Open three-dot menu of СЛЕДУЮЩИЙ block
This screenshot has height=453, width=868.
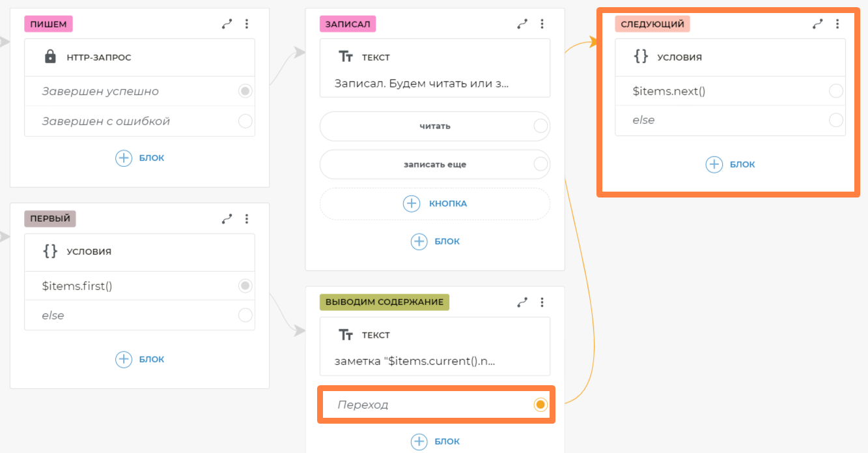coord(837,24)
